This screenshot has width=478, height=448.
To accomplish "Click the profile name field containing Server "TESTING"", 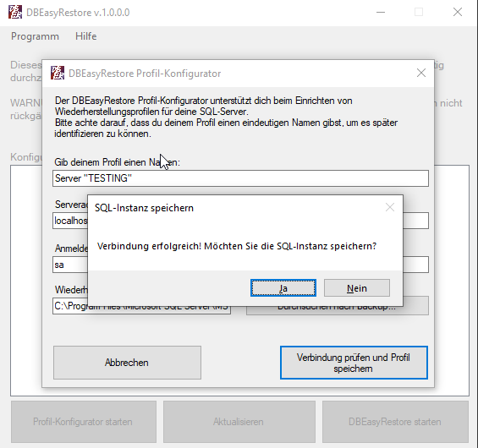I will 240,178.
